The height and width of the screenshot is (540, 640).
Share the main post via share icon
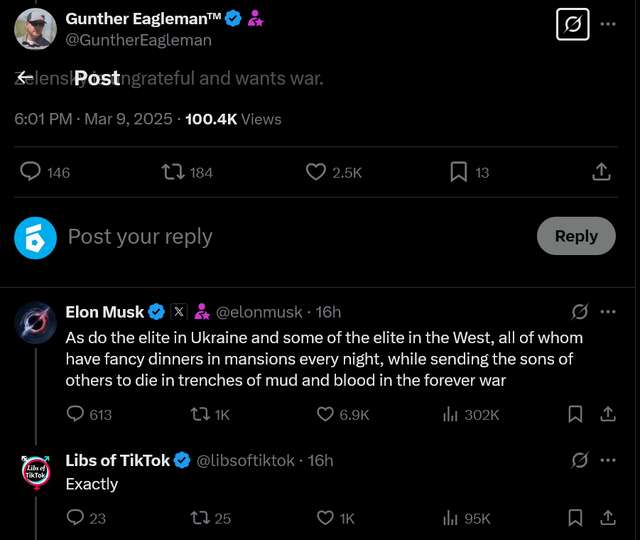[601, 172]
